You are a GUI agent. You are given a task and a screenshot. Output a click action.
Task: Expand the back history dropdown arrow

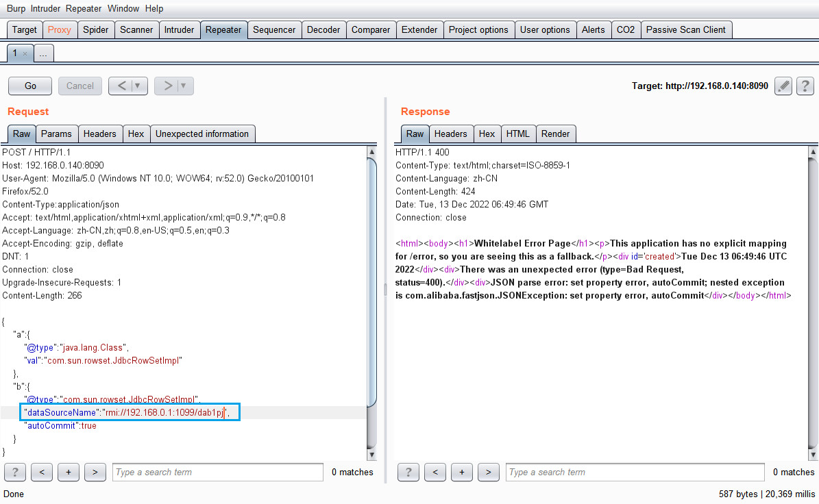tap(138, 86)
